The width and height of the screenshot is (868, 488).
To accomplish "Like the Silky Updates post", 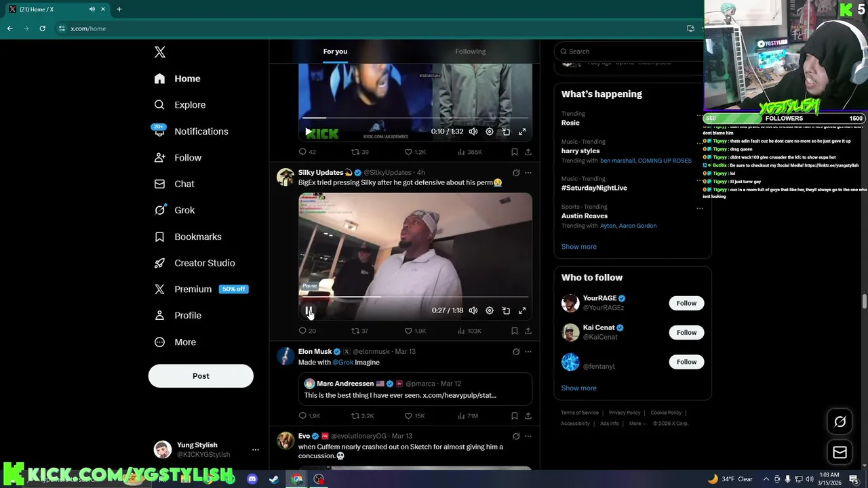I will (415, 331).
